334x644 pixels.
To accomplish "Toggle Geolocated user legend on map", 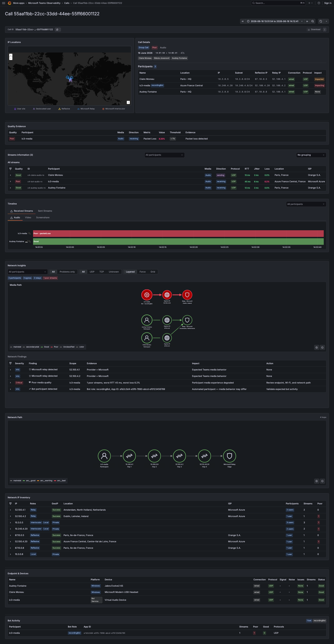I will (42, 109).
